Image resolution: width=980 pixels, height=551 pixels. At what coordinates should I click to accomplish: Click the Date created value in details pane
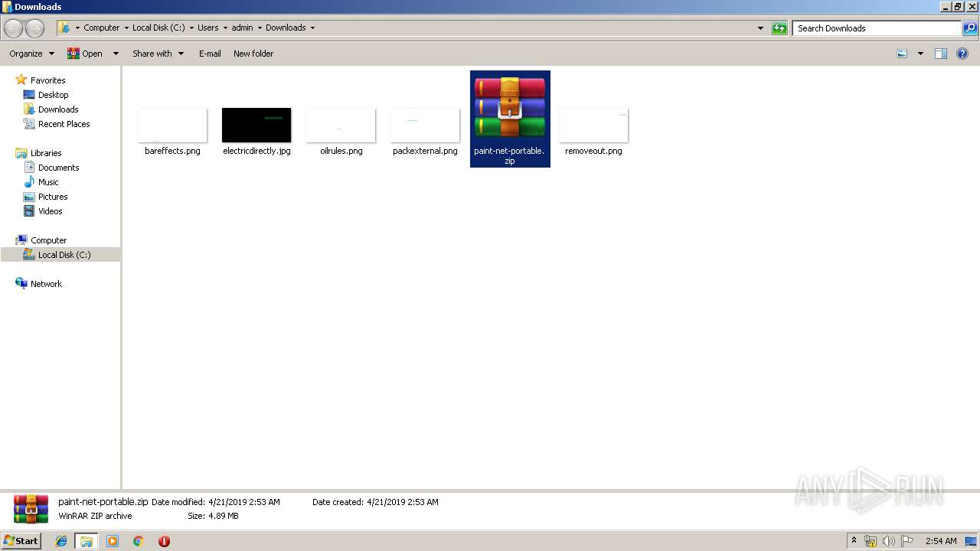[x=402, y=502]
